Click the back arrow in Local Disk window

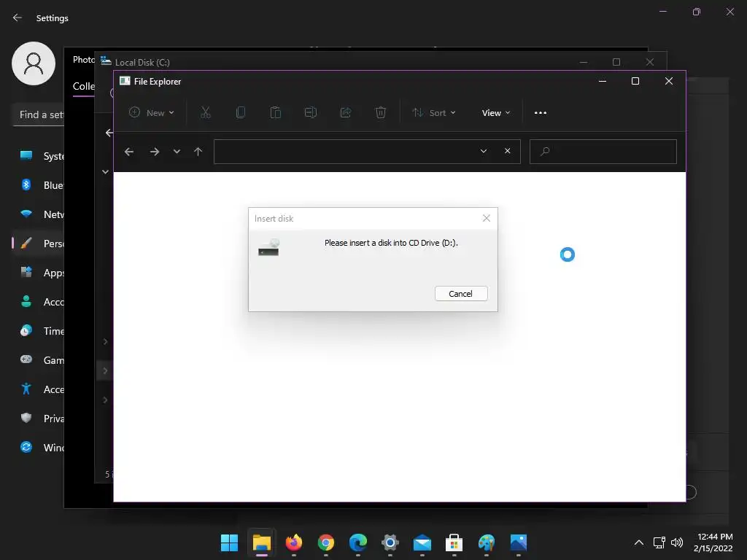(109, 133)
